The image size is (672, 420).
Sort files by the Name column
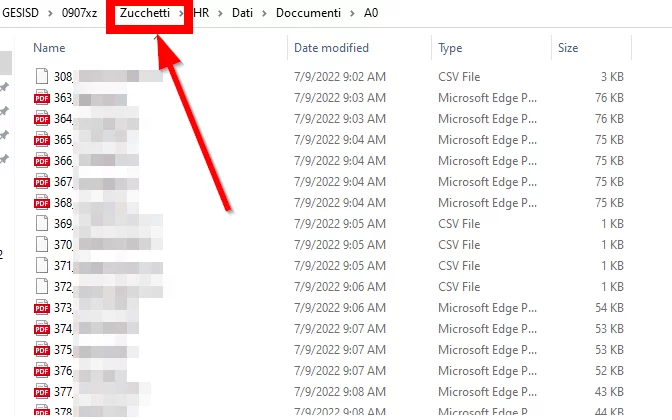pyautogui.click(x=50, y=48)
